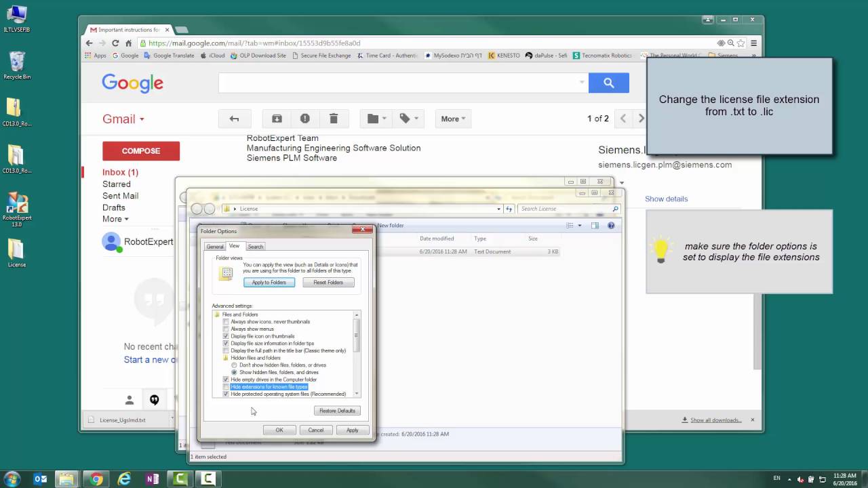The width and height of the screenshot is (868, 488).
Task: Uncheck Display file size information in folder tips
Action: (226, 343)
